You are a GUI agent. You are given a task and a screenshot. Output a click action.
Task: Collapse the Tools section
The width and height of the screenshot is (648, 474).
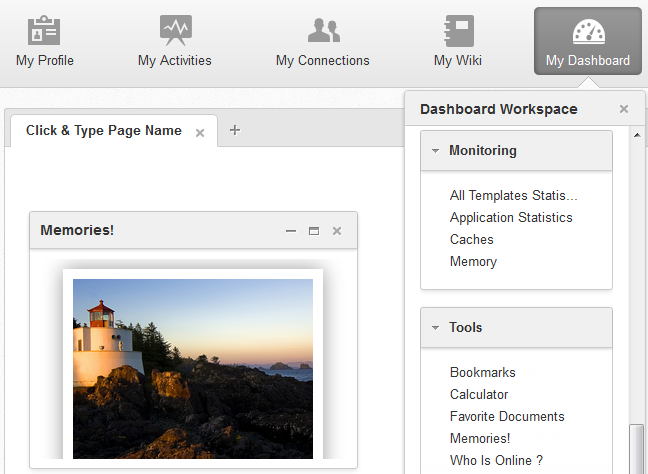point(436,327)
